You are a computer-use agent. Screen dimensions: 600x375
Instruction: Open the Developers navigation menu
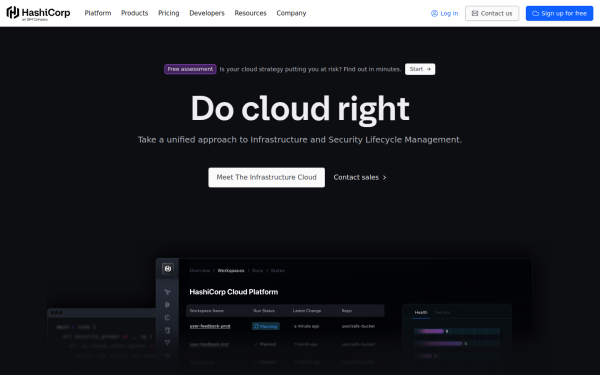207,13
